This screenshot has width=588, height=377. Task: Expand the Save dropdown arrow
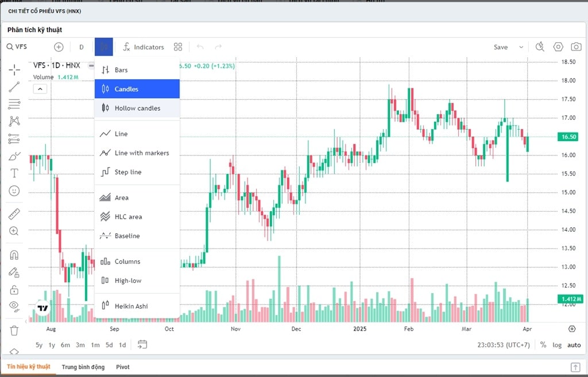[x=521, y=47]
